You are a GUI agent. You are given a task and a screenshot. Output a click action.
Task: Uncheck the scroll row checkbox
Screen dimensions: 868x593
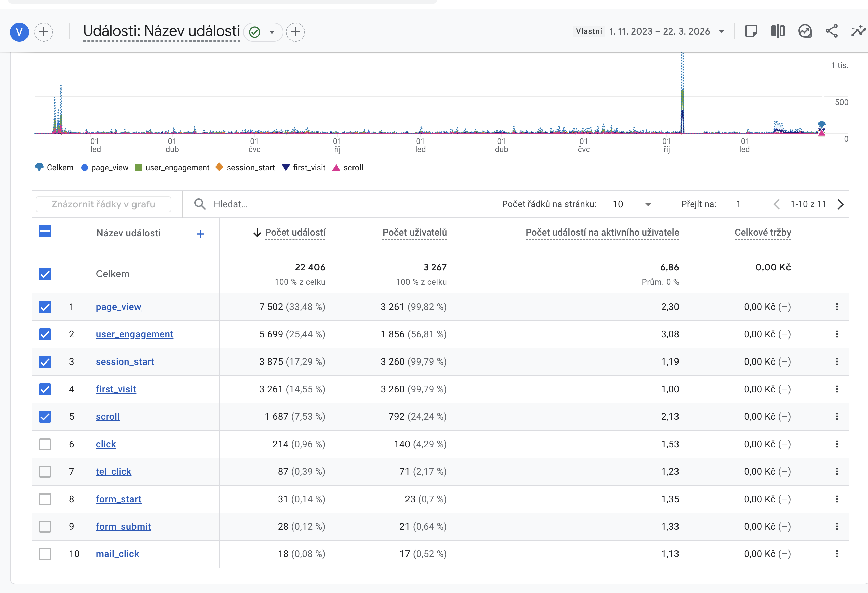[45, 416]
